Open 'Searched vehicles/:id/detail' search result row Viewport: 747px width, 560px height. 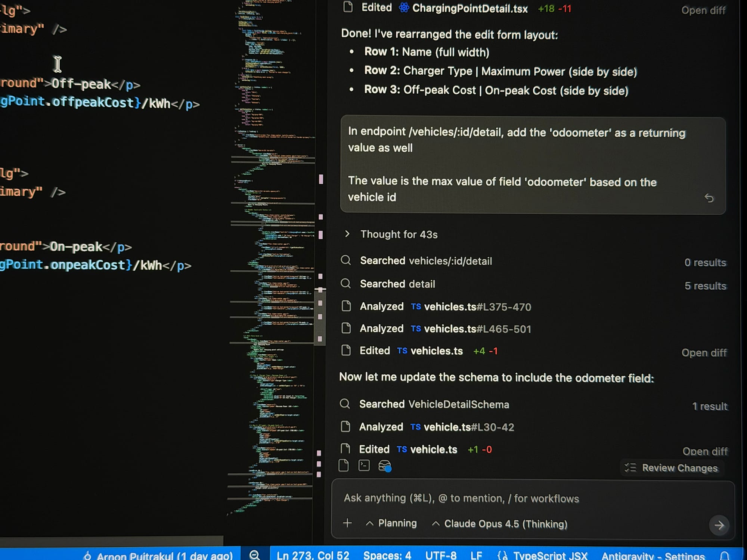(533, 261)
